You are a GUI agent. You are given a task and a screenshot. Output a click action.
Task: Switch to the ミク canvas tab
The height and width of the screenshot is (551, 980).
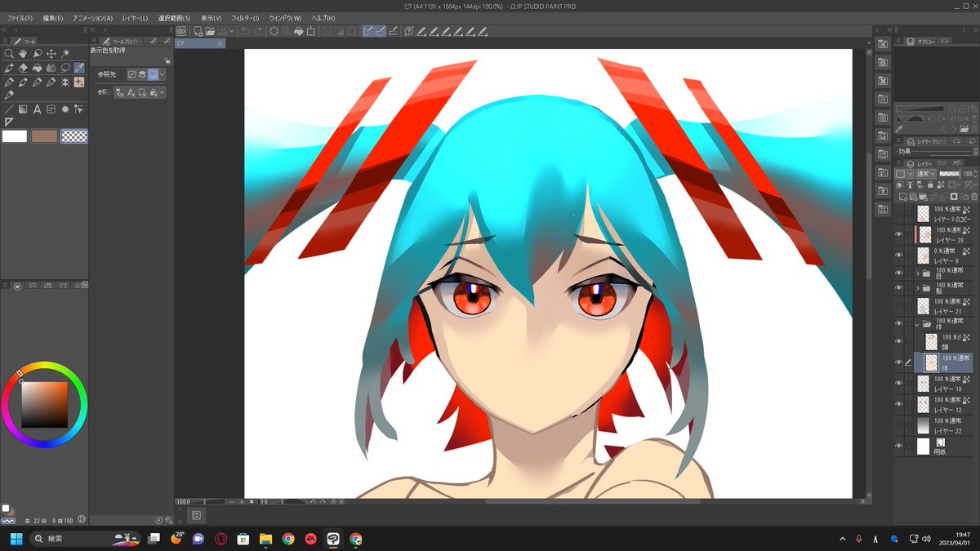(x=198, y=42)
